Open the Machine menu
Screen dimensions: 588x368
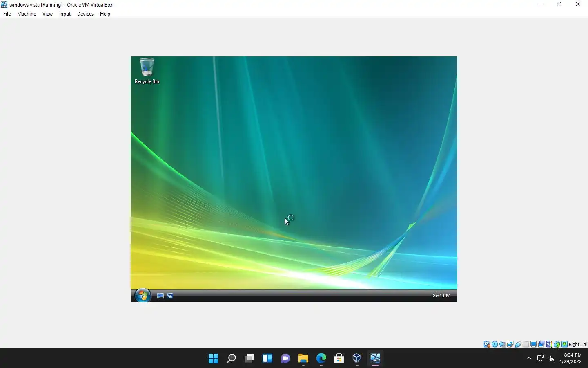click(x=27, y=14)
